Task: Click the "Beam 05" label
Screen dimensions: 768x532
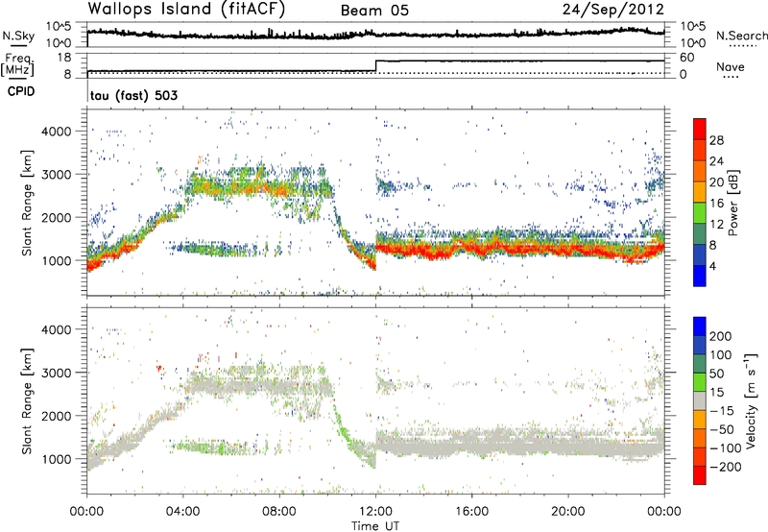Action: pos(374,11)
